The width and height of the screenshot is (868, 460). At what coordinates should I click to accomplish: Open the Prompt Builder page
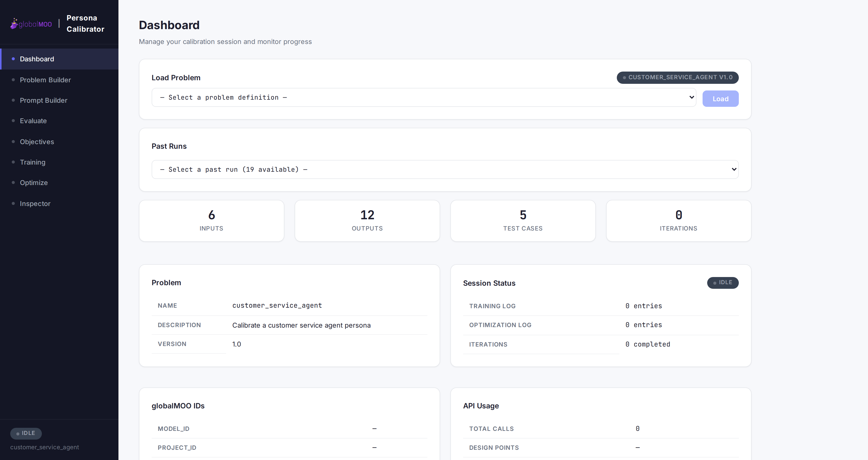pos(59,100)
